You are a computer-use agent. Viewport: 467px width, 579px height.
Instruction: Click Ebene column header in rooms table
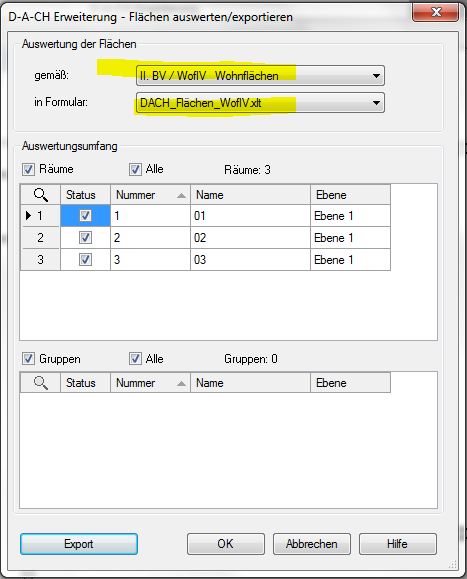point(350,195)
